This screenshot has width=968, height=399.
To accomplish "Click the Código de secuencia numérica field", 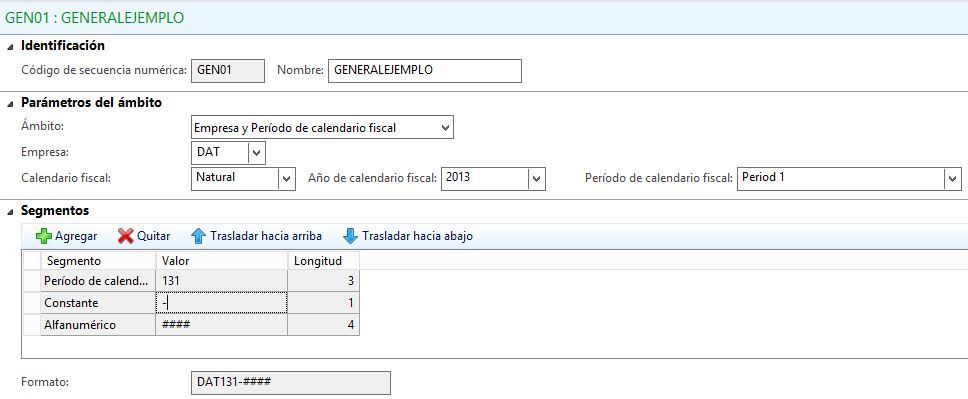I will click(228, 70).
